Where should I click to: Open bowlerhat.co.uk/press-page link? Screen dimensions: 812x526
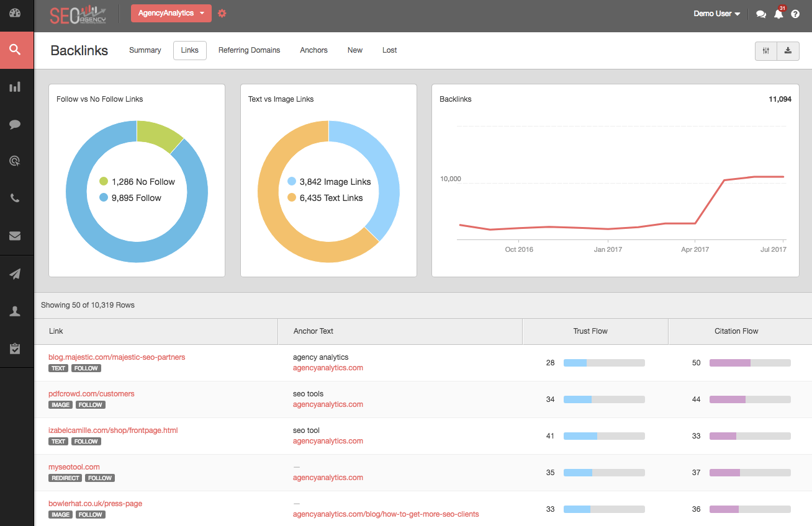coord(95,504)
